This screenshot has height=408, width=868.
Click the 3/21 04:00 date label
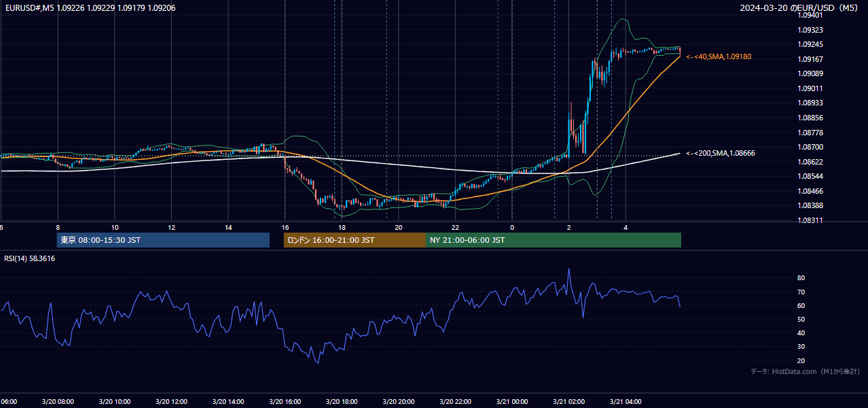tap(626, 401)
